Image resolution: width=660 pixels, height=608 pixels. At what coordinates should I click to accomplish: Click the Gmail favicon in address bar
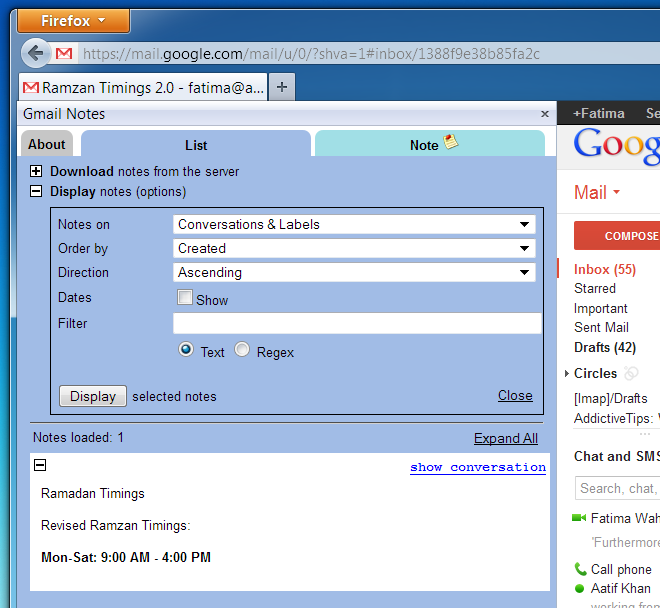point(64,53)
